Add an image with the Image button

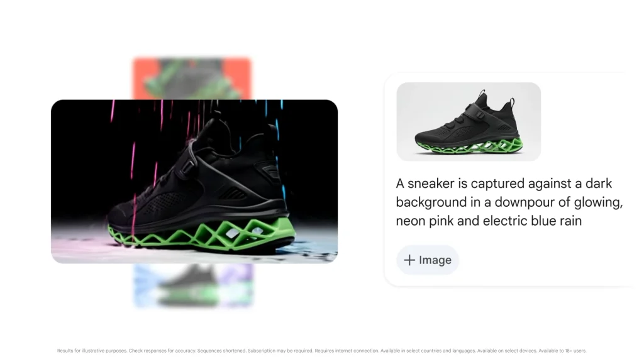(x=428, y=260)
